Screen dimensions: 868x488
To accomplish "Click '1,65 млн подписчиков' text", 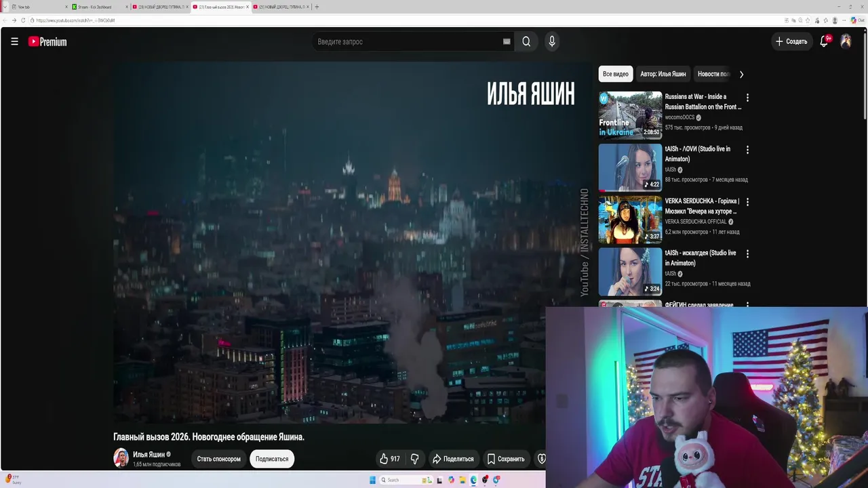I will (157, 464).
